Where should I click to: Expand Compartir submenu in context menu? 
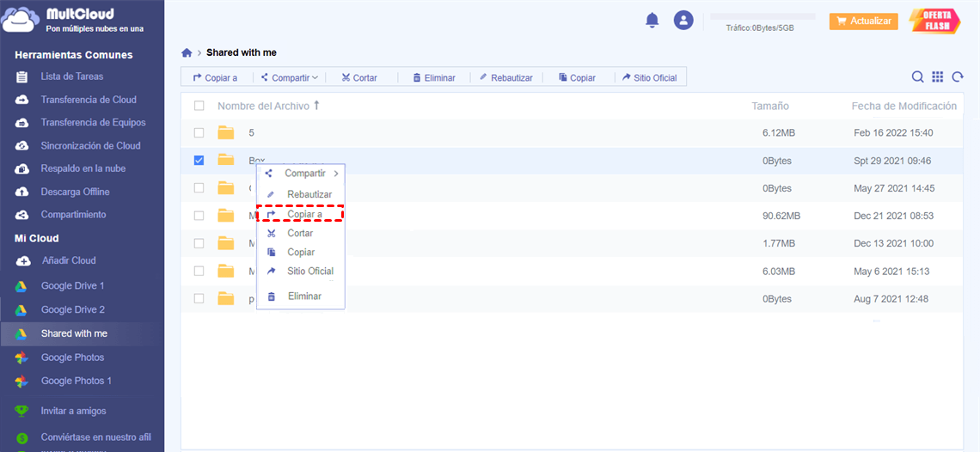coord(301,174)
